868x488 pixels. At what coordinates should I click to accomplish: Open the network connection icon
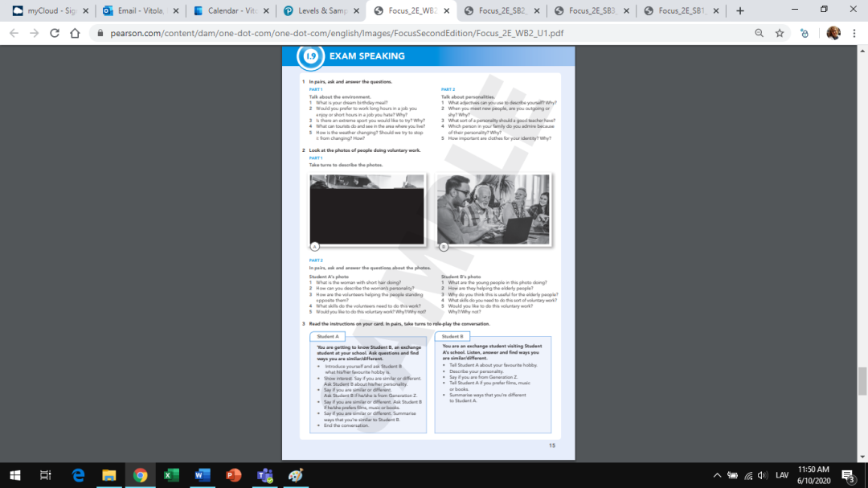[x=748, y=475]
